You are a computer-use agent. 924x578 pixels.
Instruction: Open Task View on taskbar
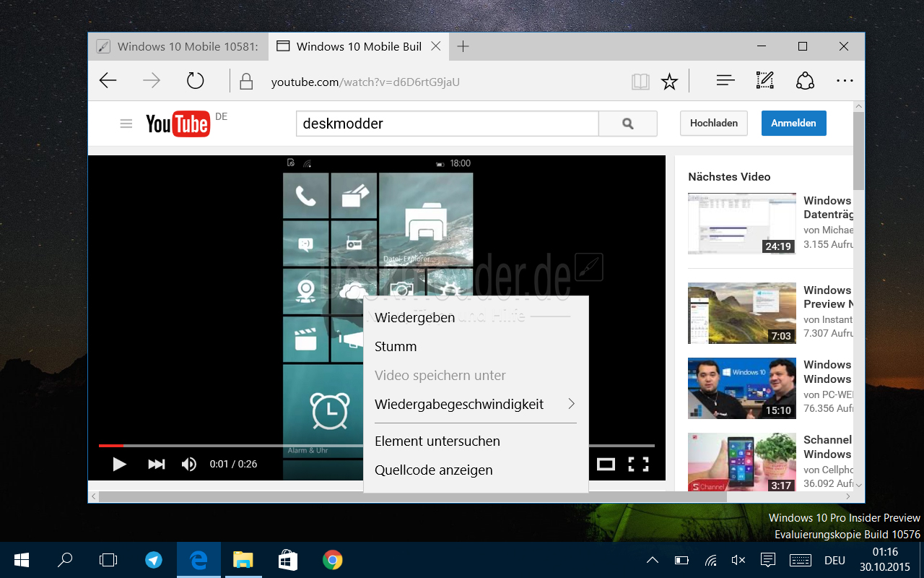pyautogui.click(x=108, y=560)
